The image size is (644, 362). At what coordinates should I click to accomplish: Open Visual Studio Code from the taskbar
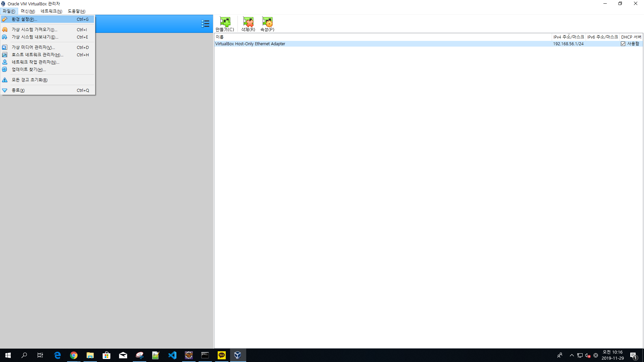click(x=172, y=355)
